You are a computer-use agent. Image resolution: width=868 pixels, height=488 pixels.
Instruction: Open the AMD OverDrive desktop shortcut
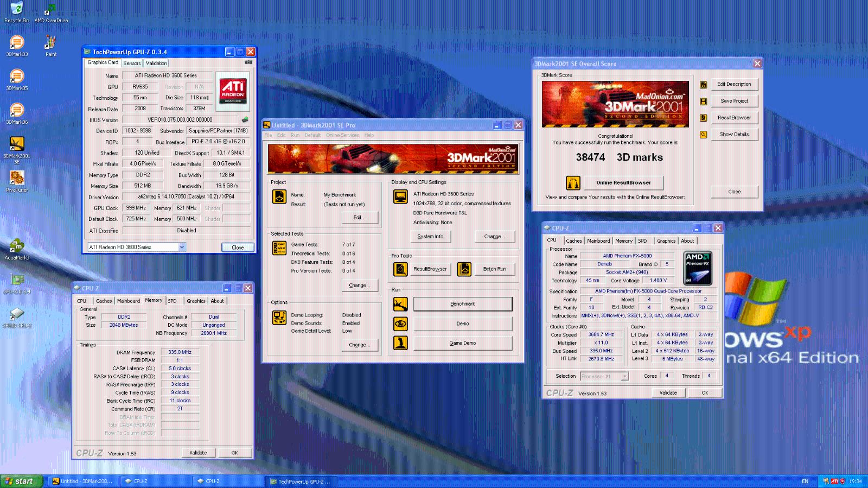(x=51, y=12)
